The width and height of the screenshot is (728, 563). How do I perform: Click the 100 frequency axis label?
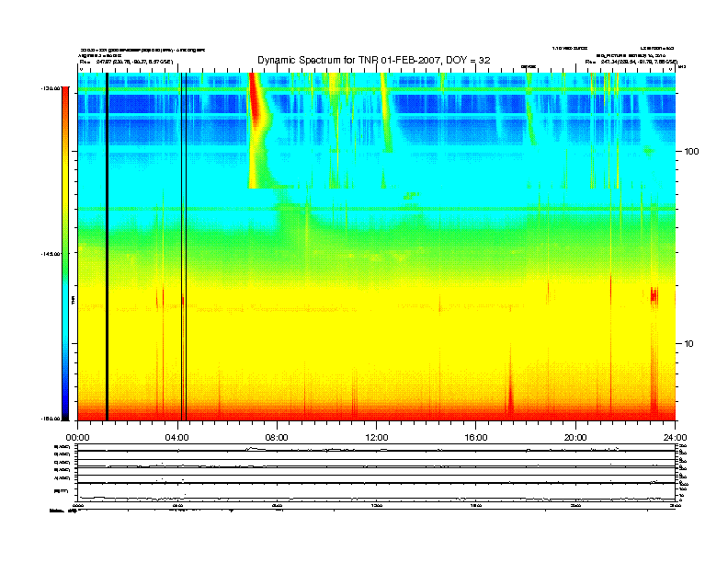point(691,152)
